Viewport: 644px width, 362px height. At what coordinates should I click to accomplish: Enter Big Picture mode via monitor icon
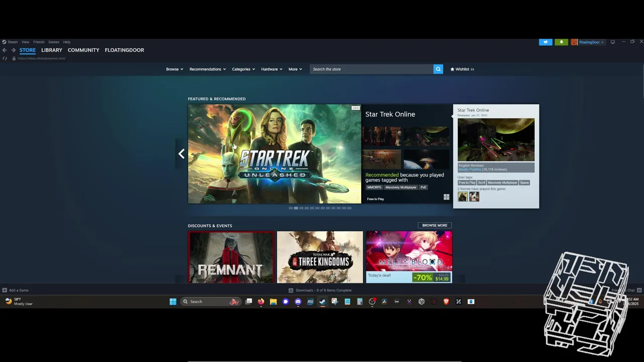tap(612, 42)
